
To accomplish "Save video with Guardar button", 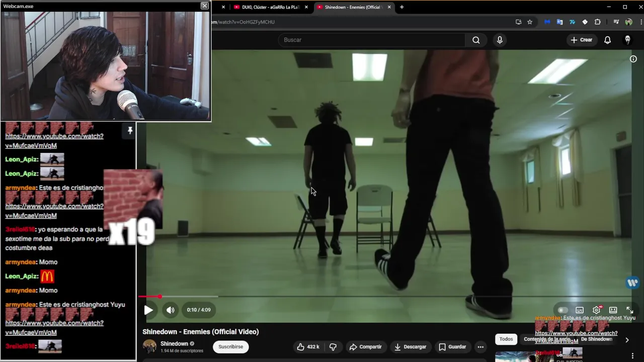I will 452,347.
